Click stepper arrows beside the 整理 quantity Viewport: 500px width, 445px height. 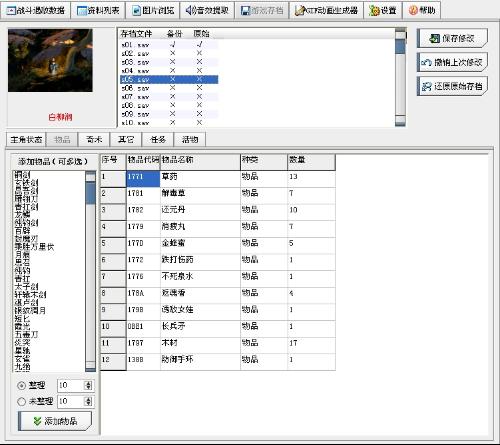[88, 385]
